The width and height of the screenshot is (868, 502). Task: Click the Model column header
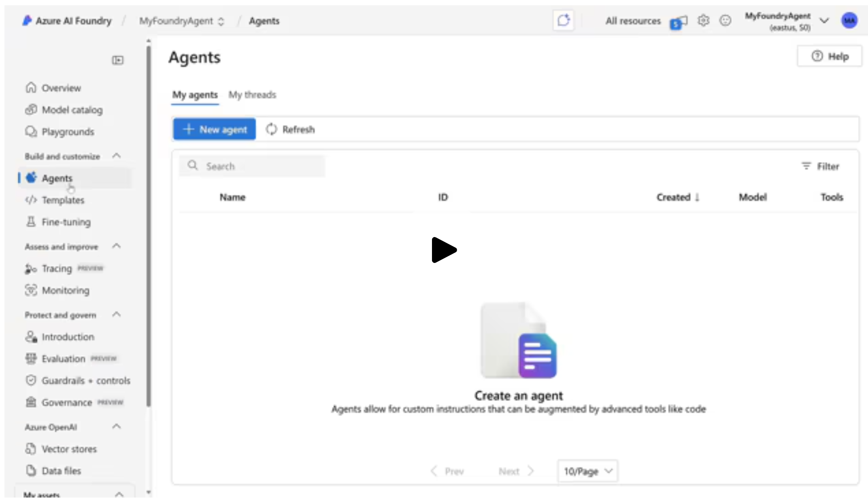click(753, 197)
